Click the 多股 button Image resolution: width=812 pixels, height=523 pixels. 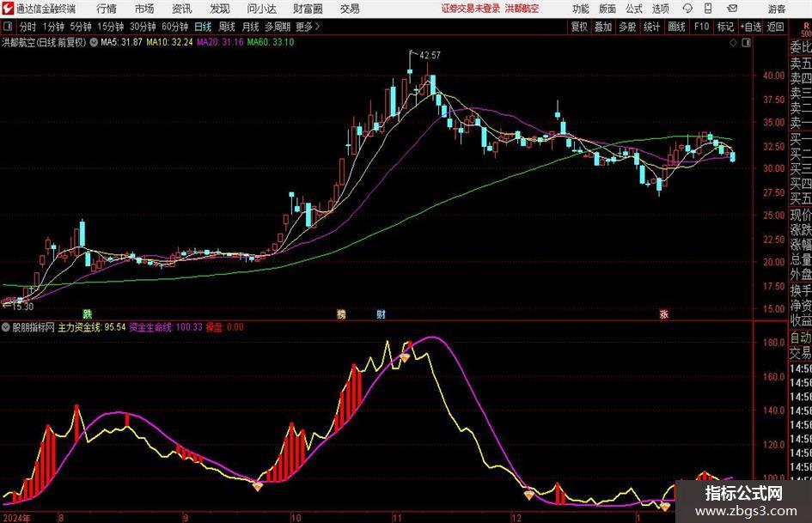tap(627, 27)
